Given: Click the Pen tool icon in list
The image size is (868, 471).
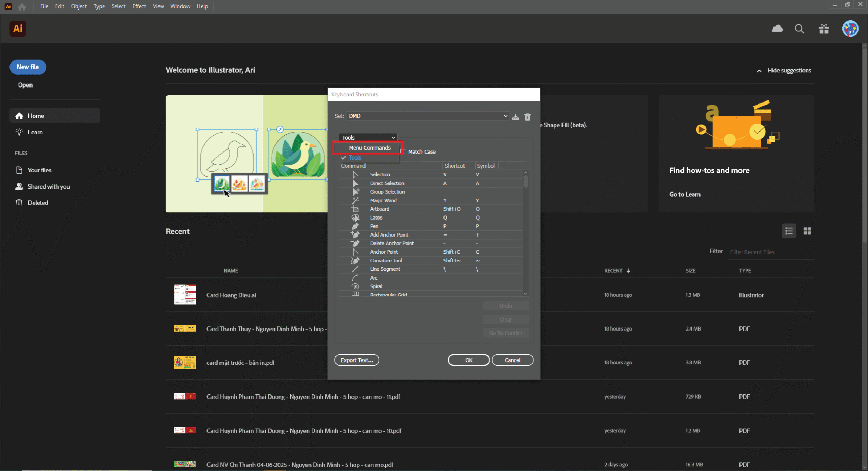Looking at the screenshot, I should 355,226.
